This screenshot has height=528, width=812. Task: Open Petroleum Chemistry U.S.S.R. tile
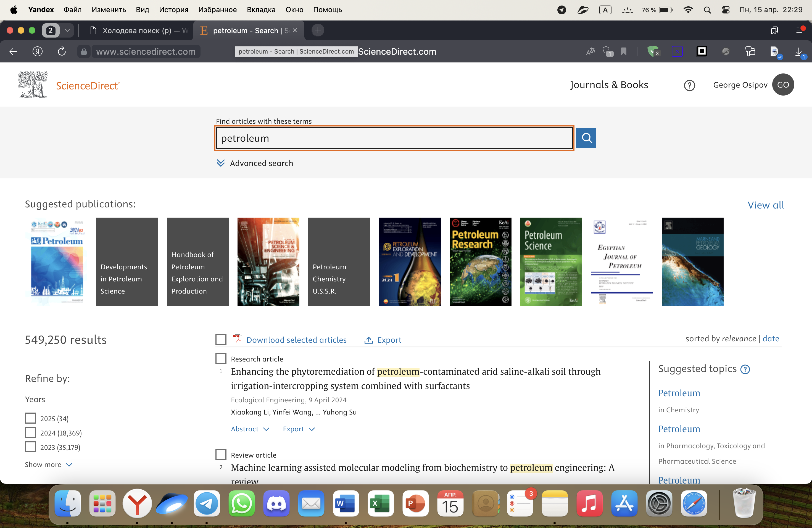pos(339,262)
